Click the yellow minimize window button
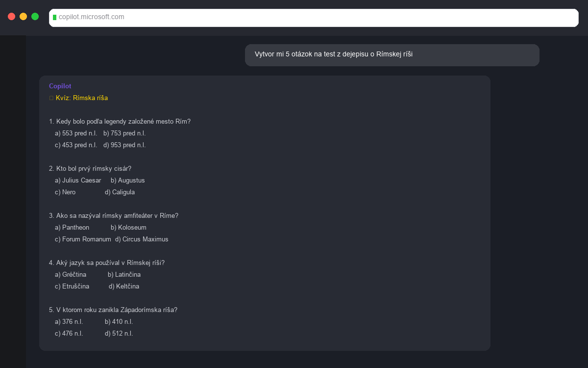 (x=23, y=17)
